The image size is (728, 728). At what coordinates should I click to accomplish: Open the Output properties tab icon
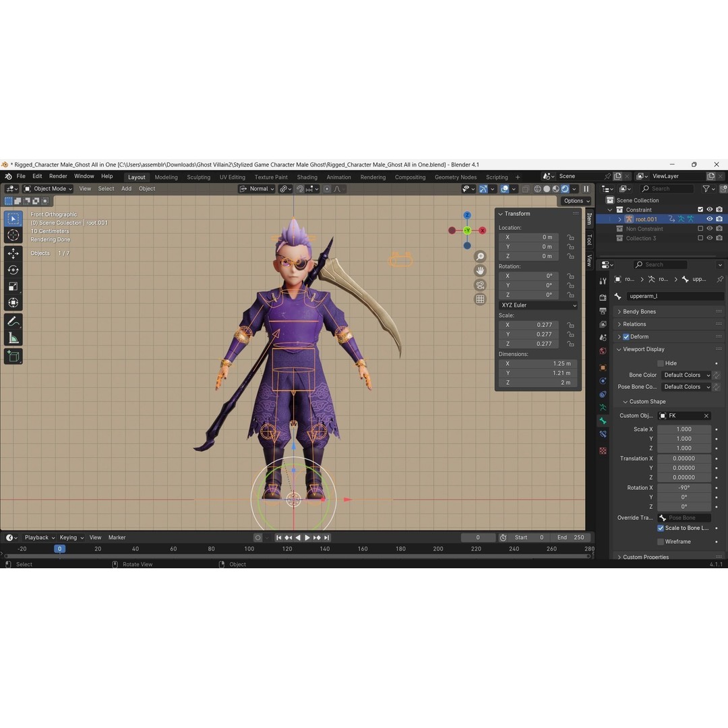(603, 311)
